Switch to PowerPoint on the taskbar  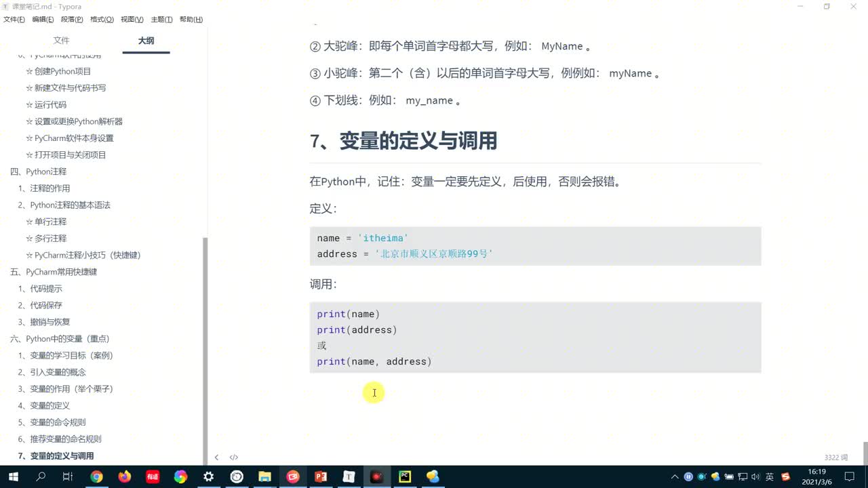click(321, 476)
